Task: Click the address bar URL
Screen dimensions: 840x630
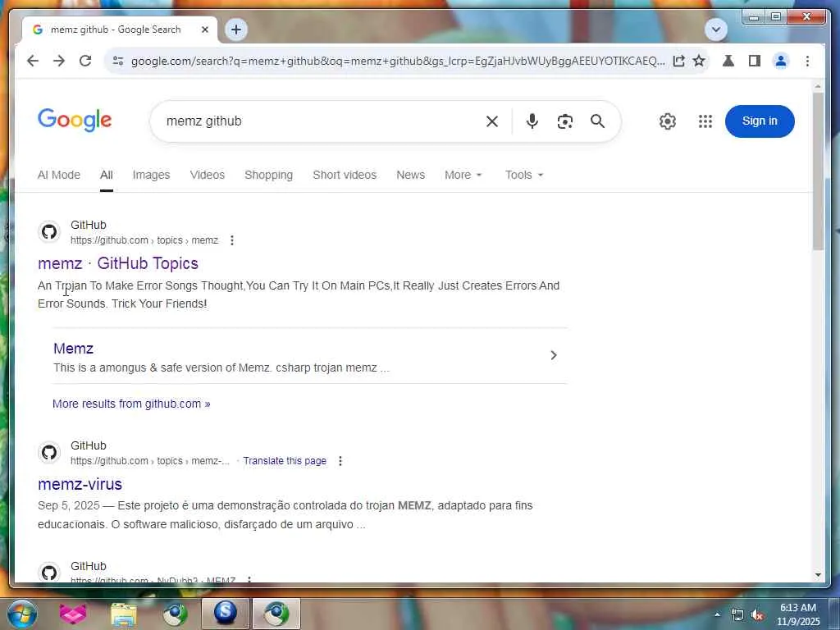Action: (398, 61)
